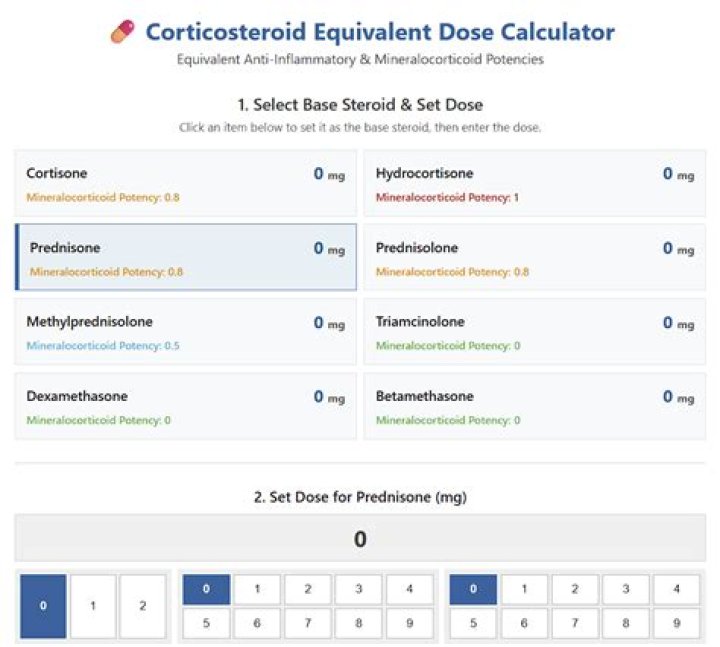720x647 pixels.
Task: Choose Triamcinolone as the base steroid
Action: pyautogui.click(x=534, y=332)
